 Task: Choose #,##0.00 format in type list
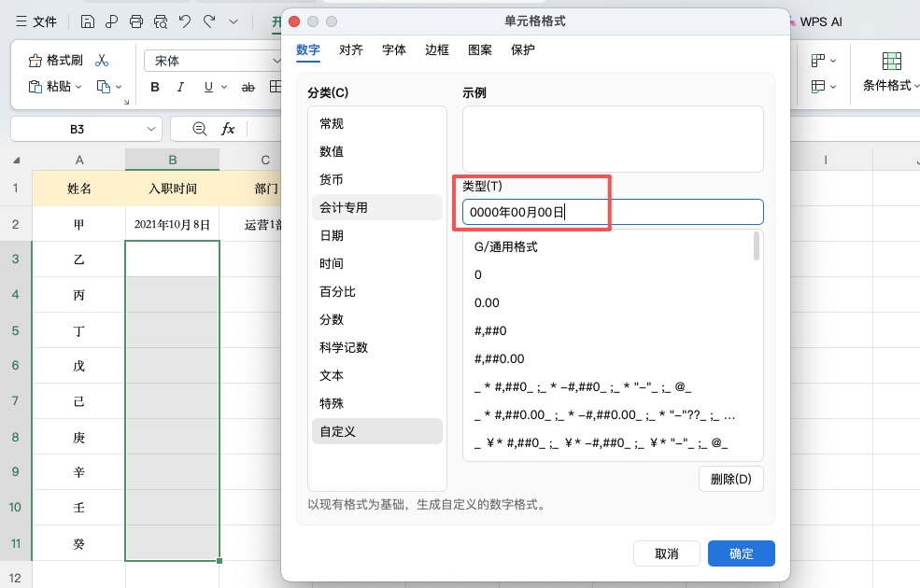point(608,358)
